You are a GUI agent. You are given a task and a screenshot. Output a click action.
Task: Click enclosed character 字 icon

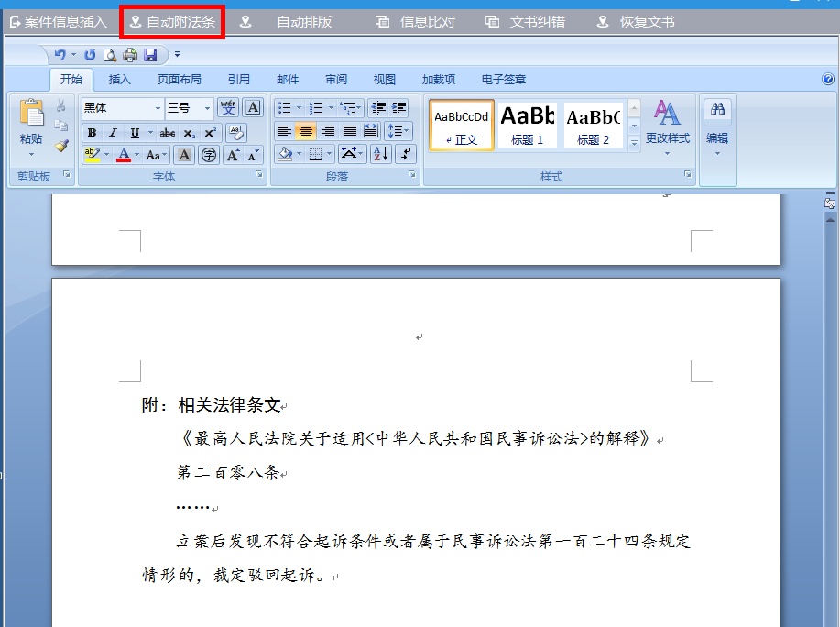[208, 155]
